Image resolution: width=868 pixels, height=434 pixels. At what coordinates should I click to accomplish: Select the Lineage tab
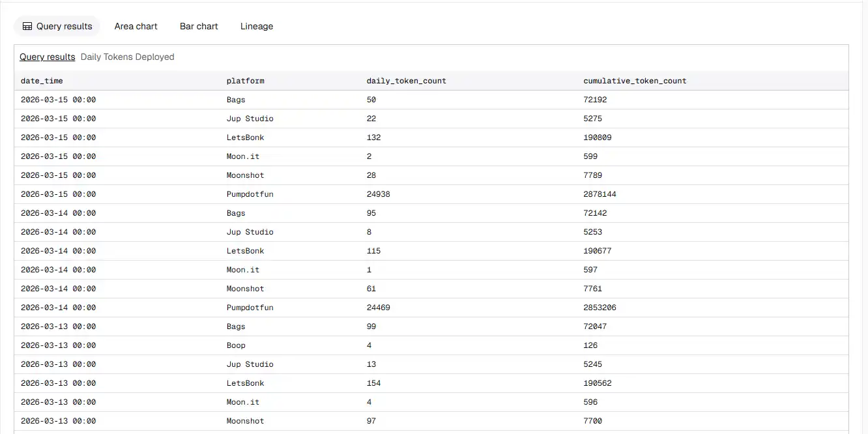tap(257, 27)
